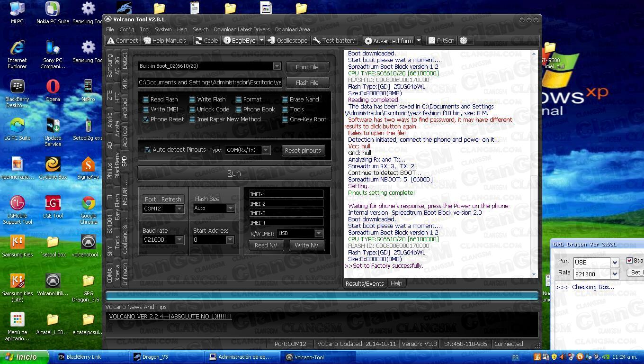Open the NsPro desktop icon
Screen dimensions: 644x364
click(x=88, y=91)
